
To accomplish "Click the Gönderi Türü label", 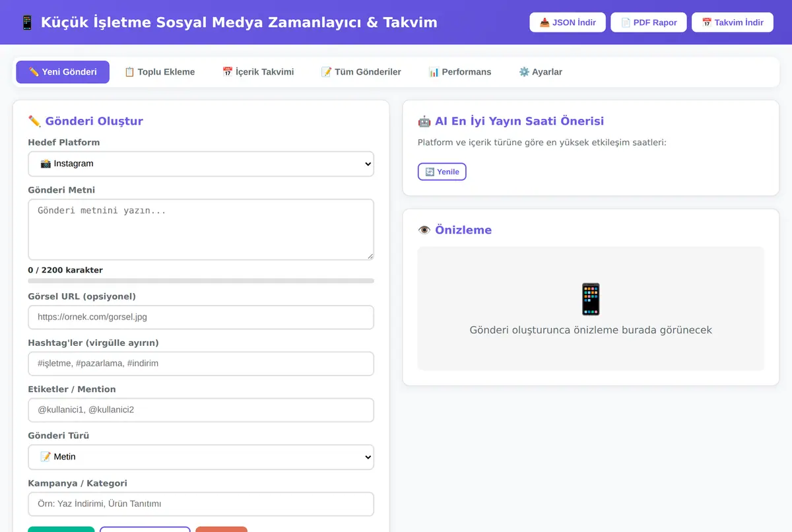I will coord(59,436).
